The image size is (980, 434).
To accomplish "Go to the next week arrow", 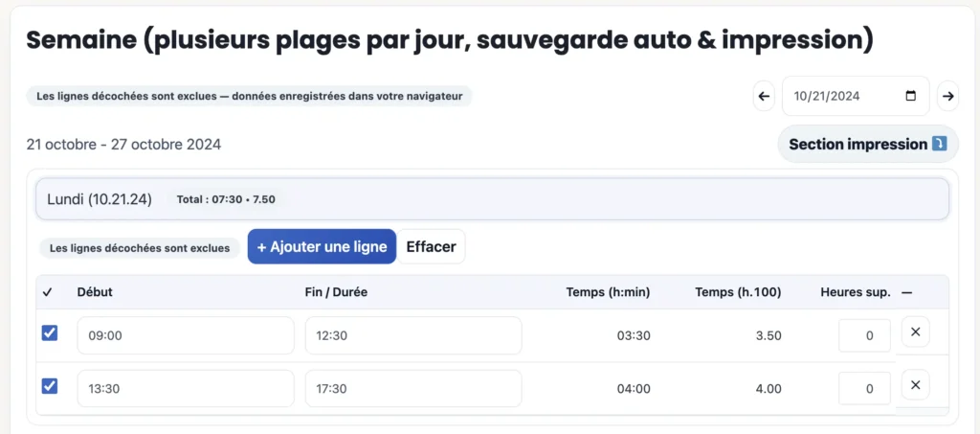I will 947,96.
